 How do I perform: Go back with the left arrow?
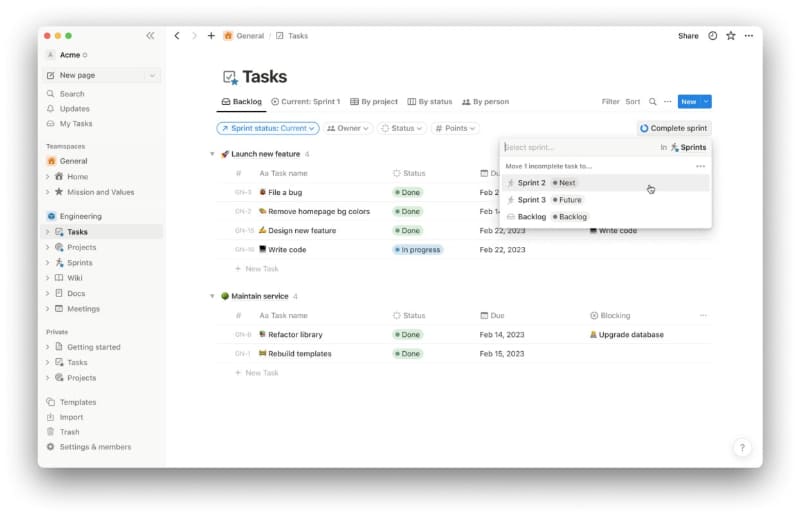(177, 35)
